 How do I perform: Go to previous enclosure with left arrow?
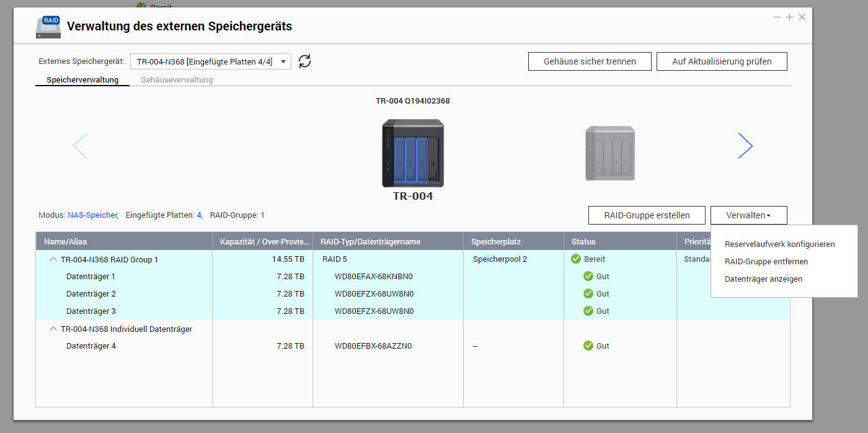pos(80,146)
